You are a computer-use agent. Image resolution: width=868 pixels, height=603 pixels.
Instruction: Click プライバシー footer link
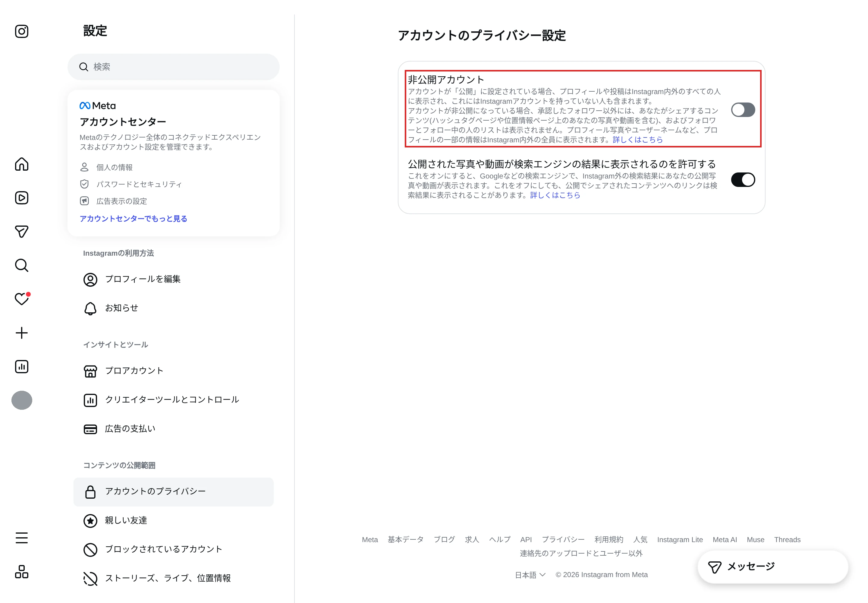click(x=563, y=540)
